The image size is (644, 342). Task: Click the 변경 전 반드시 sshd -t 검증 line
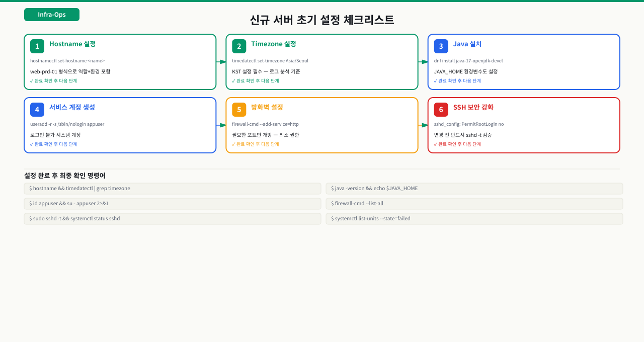click(463, 135)
